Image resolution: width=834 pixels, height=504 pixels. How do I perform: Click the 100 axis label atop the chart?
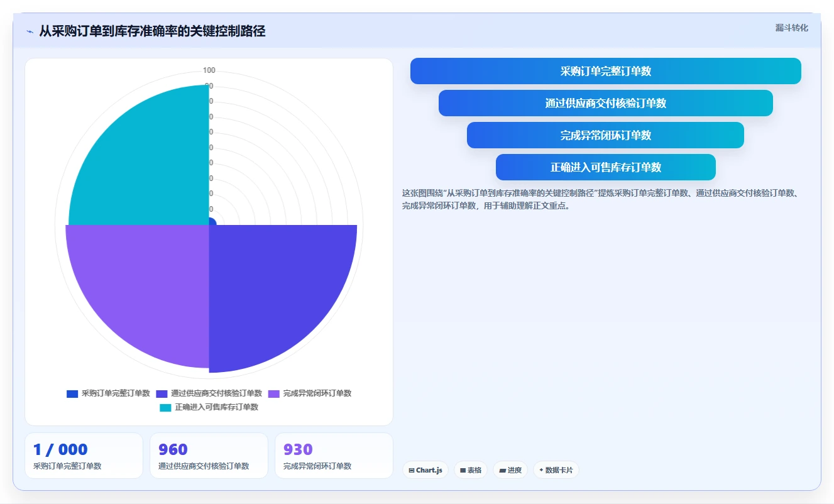pyautogui.click(x=209, y=70)
